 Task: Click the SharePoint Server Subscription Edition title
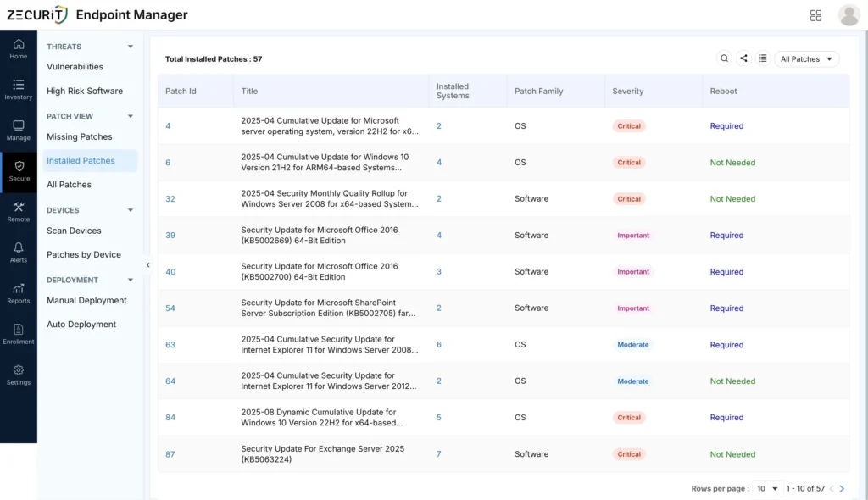328,308
